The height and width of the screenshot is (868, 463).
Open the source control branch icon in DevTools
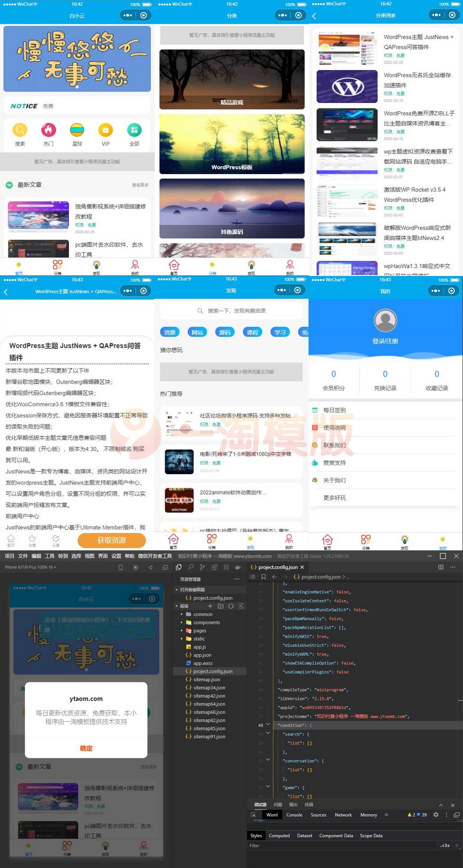(x=202, y=567)
